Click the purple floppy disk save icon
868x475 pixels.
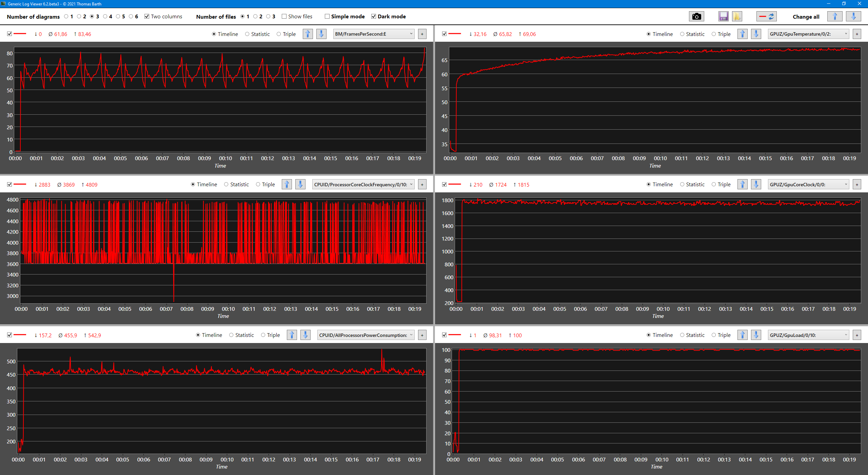(723, 16)
